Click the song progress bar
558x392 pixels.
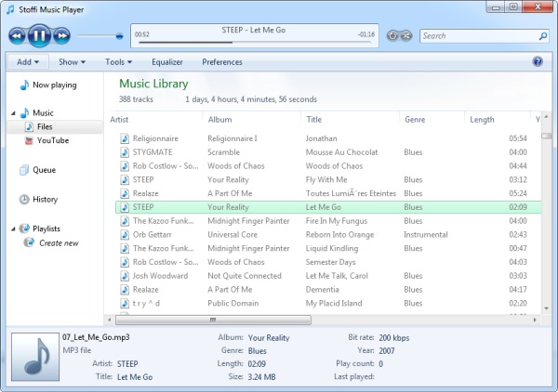click(255, 43)
